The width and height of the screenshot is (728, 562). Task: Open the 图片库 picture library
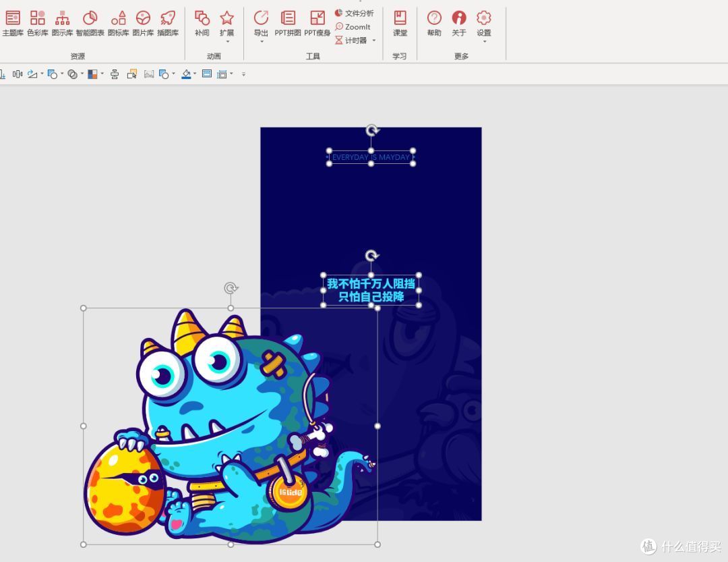click(x=143, y=23)
